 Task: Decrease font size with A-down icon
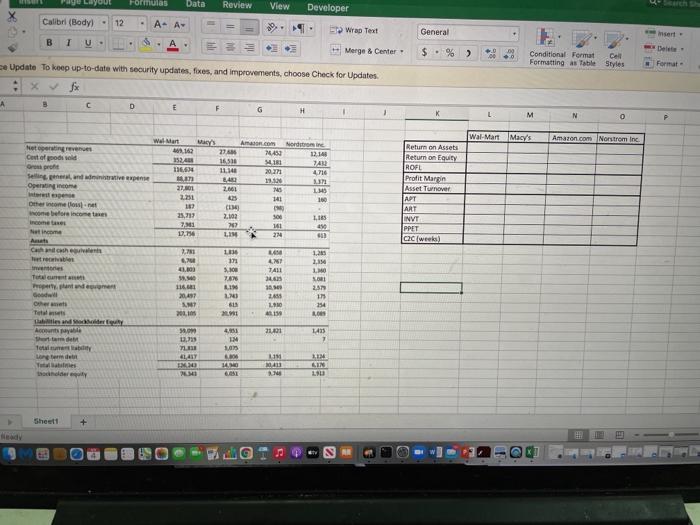pos(179,25)
